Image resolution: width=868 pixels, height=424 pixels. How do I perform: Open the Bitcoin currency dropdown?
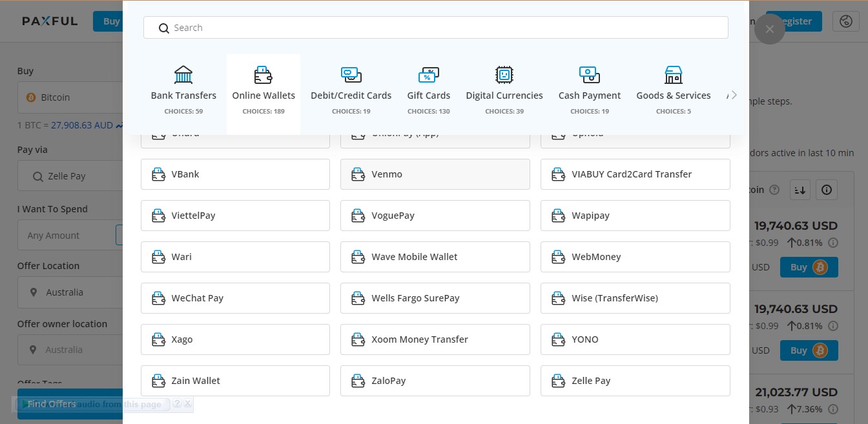click(x=70, y=97)
